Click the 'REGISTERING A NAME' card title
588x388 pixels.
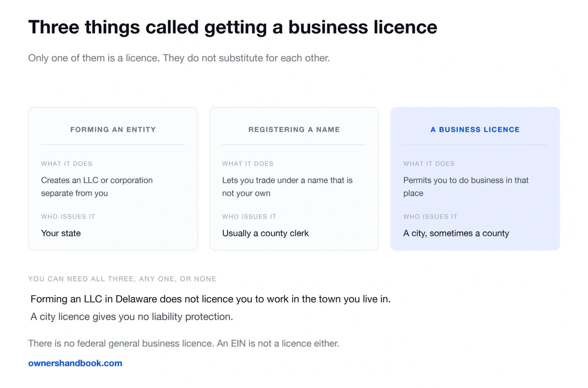point(294,129)
